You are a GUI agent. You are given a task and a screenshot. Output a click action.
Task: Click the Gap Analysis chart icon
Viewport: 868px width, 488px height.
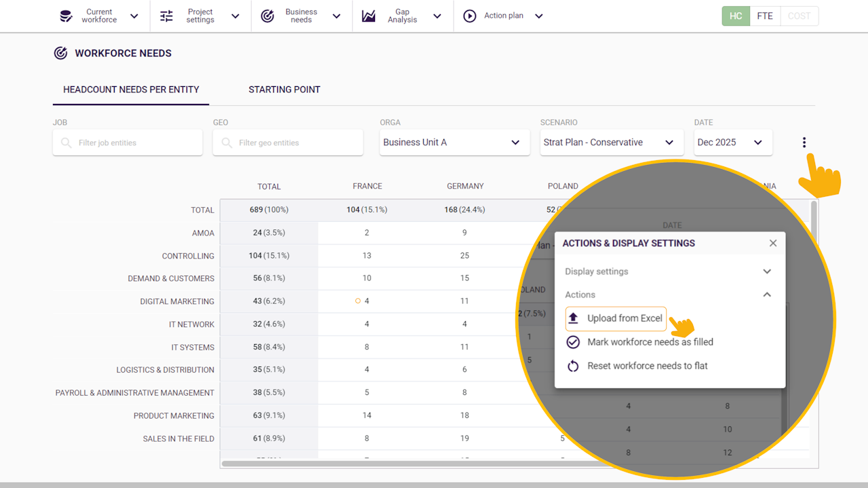pos(368,16)
